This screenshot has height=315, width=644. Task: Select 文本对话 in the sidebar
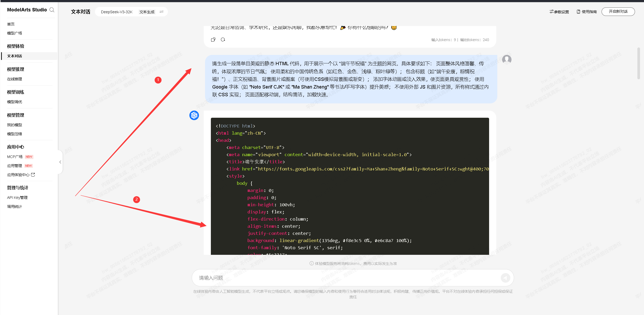(x=15, y=56)
